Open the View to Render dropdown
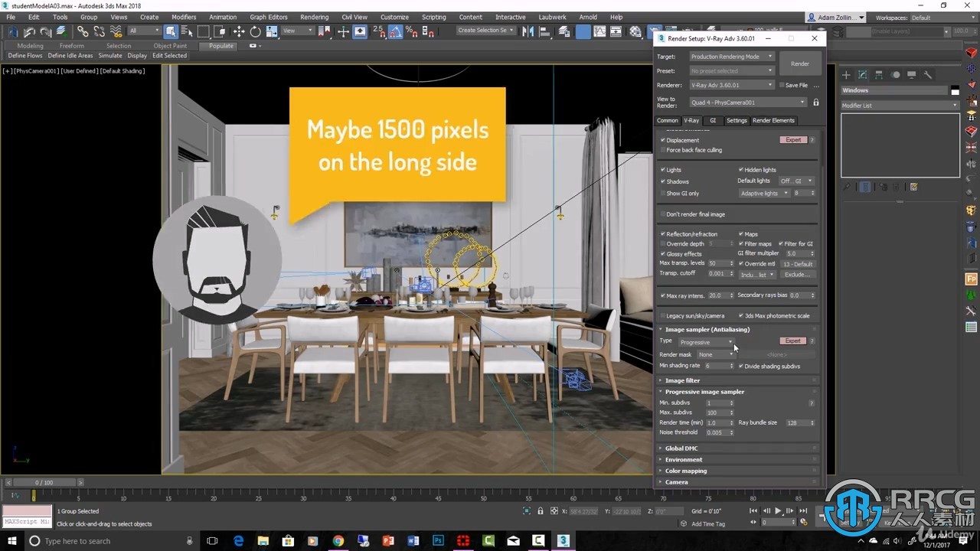 point(748,102)
